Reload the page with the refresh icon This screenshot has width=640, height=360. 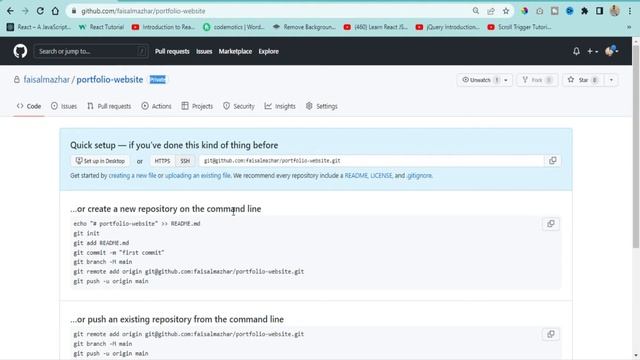pos(40,11)
